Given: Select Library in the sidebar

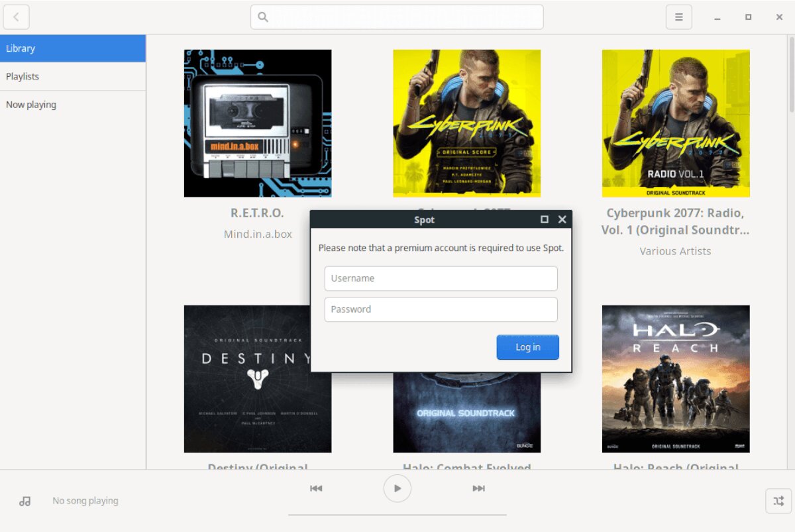Looking at the screenshot, I should point(73,48).
